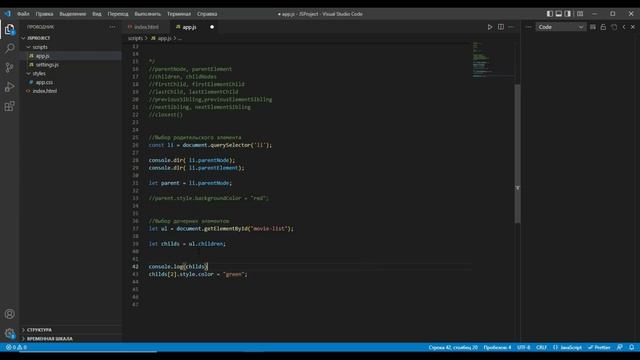The image size is (640, 360).
Task: Open the Выделение menu
Action: coord(73,14)
